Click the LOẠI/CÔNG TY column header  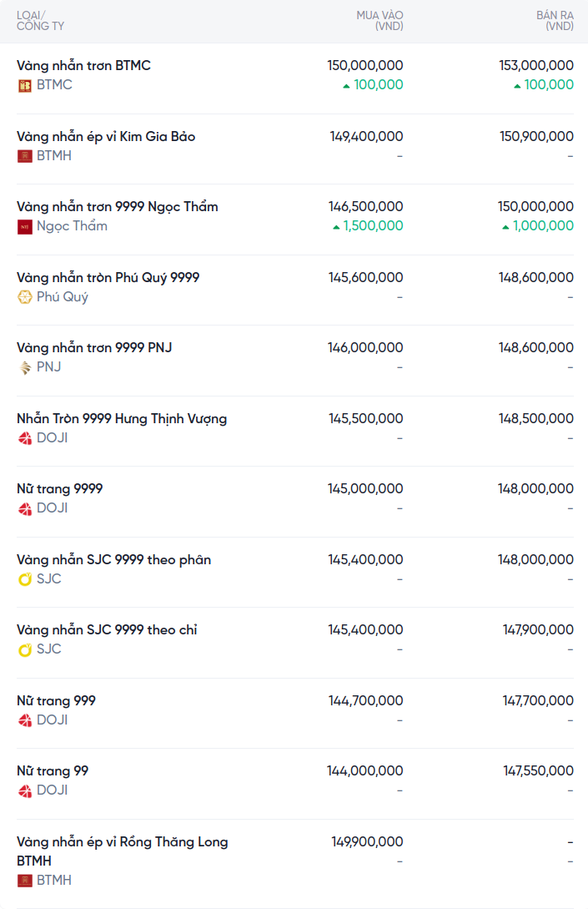click(40, 21)
